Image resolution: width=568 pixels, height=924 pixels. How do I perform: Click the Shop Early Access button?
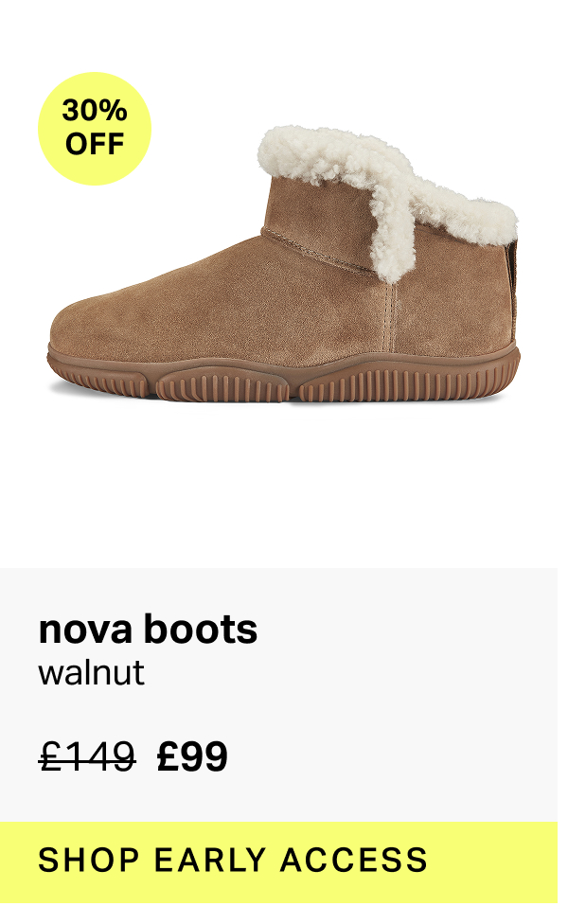point(278,862)
